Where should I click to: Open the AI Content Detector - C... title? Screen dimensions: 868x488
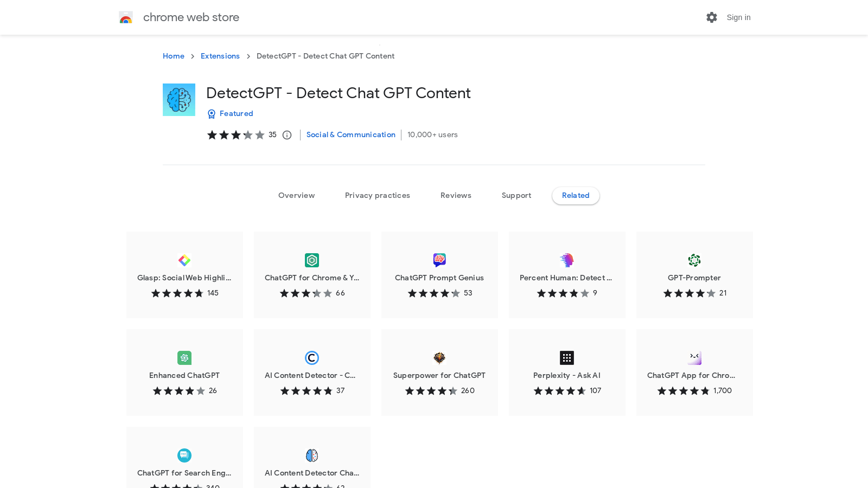[310, 376]
